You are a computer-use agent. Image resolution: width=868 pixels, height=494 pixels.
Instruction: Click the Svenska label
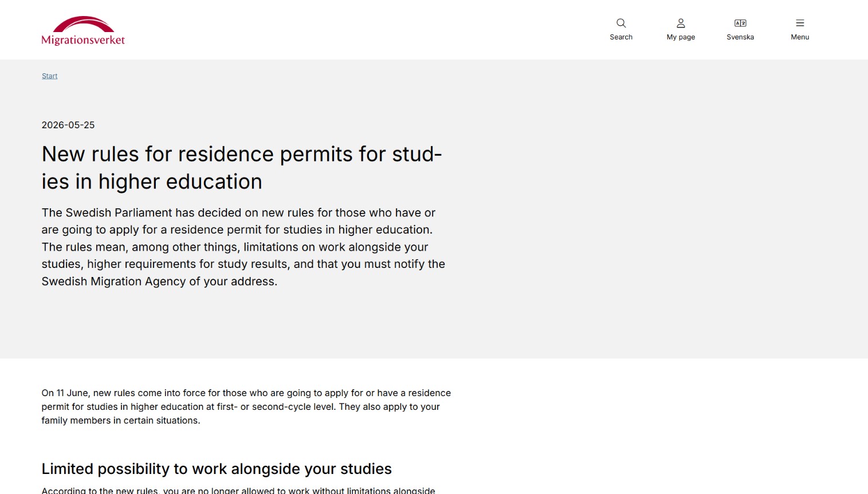click(740, 37)
